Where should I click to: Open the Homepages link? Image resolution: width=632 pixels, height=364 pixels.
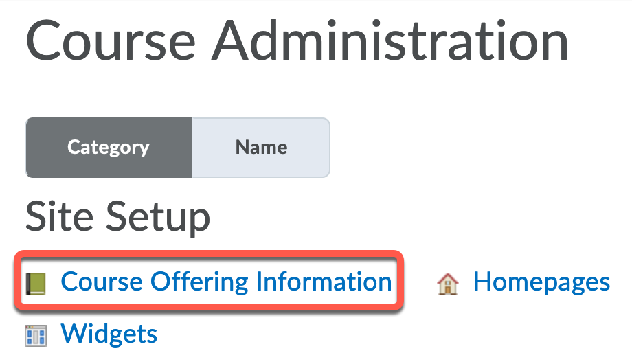541,282
